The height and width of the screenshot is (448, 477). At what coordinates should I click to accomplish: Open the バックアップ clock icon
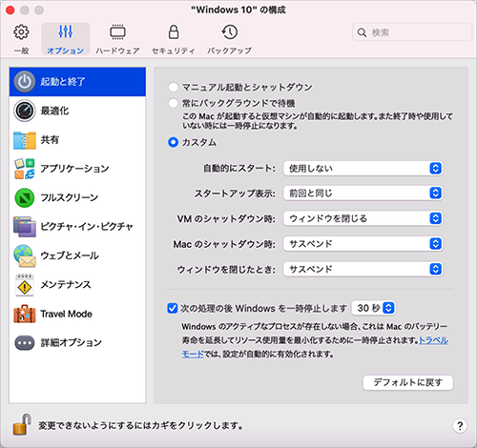(x=229, y=32)
